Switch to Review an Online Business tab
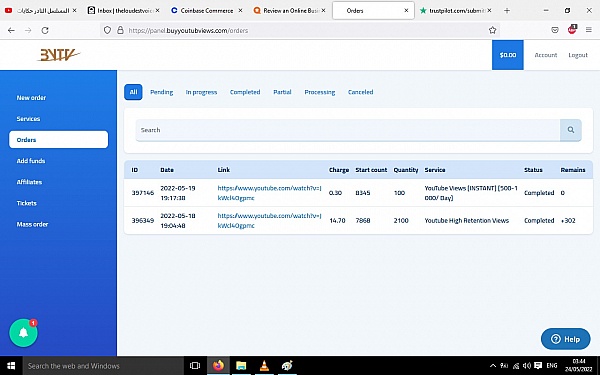The width and height of the screenshot is (600, 375). [x=290, y=11]
